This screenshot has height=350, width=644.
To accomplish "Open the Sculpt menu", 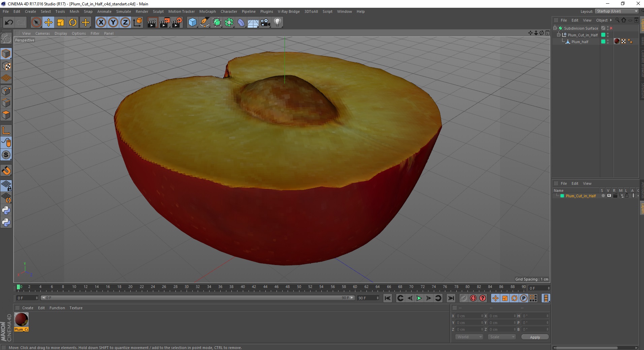I will (158, 11).
